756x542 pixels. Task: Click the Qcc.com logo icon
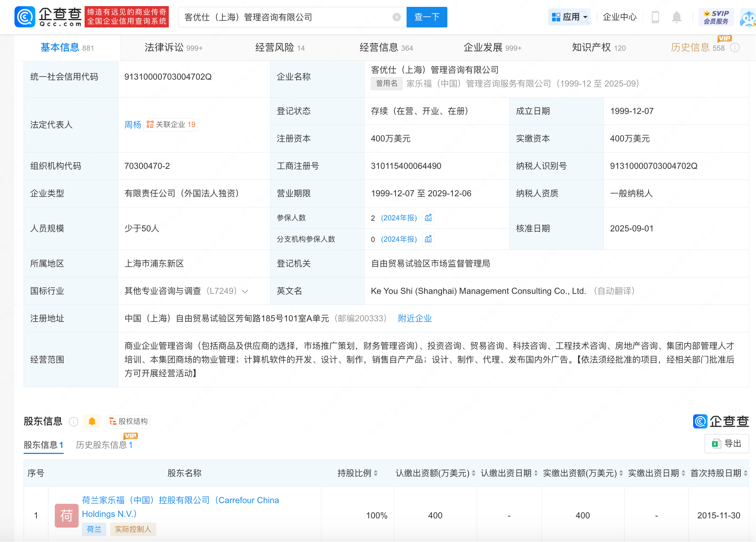coord(25,17)
